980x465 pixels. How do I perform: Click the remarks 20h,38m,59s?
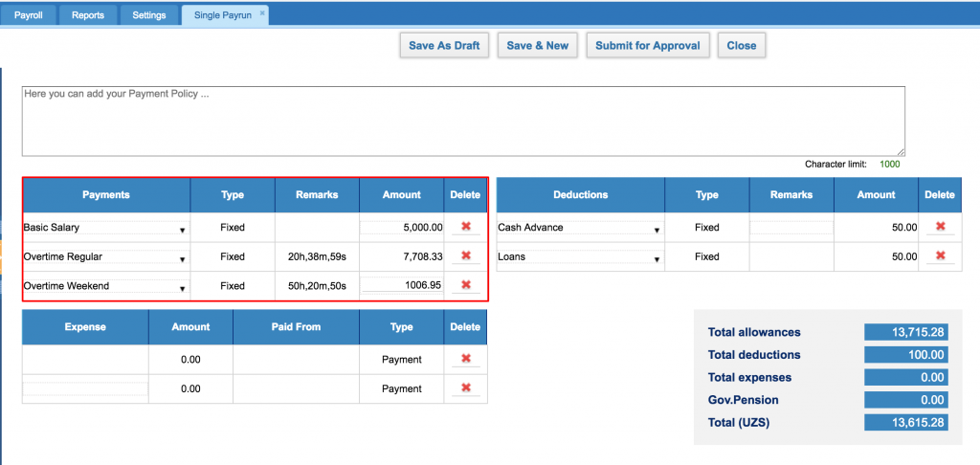(318, 256)
